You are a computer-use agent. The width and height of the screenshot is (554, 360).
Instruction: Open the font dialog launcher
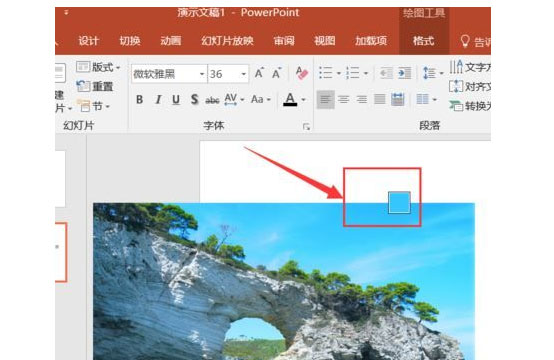pos(306,126)
